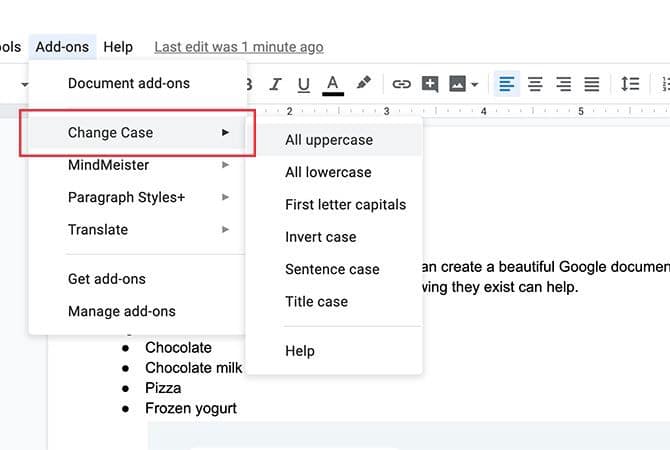The height and width of the screenshot is (450, 670).
Task: Expand insert image dropdown arrow
Action: (474, 84)
